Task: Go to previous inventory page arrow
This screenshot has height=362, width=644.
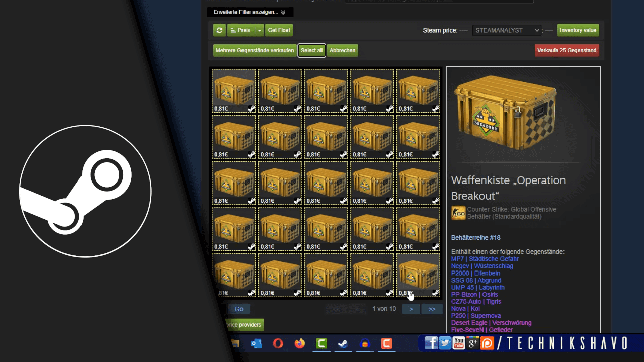Action: [x=357, y=309]
